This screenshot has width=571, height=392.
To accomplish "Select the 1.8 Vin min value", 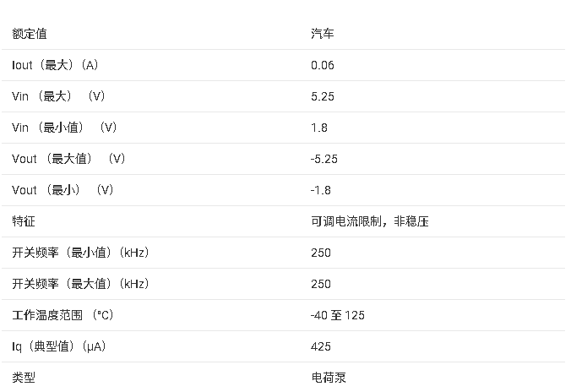I will click(x=319, y=128).
